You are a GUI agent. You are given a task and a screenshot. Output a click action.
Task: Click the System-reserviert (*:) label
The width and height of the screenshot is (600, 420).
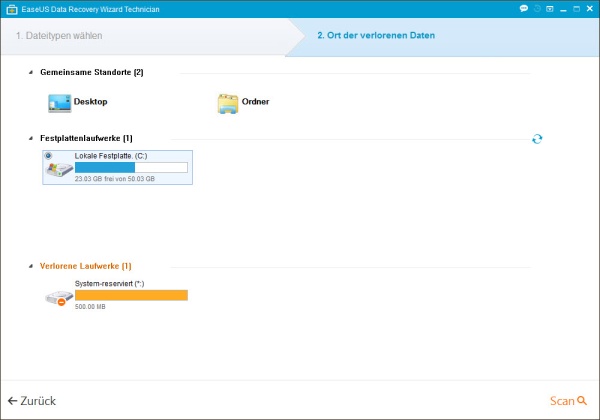point(109,283)
